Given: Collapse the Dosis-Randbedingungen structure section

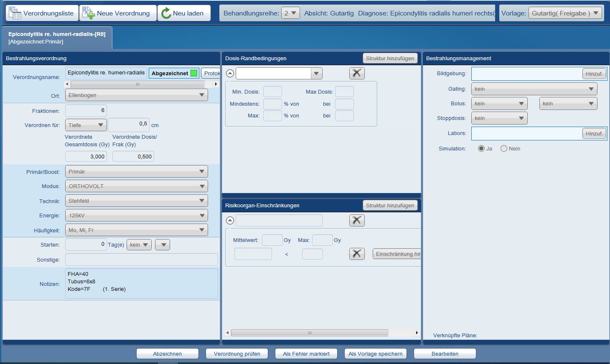Looking at the screenshot, I should pyautogui.click(x=230, y=74).
